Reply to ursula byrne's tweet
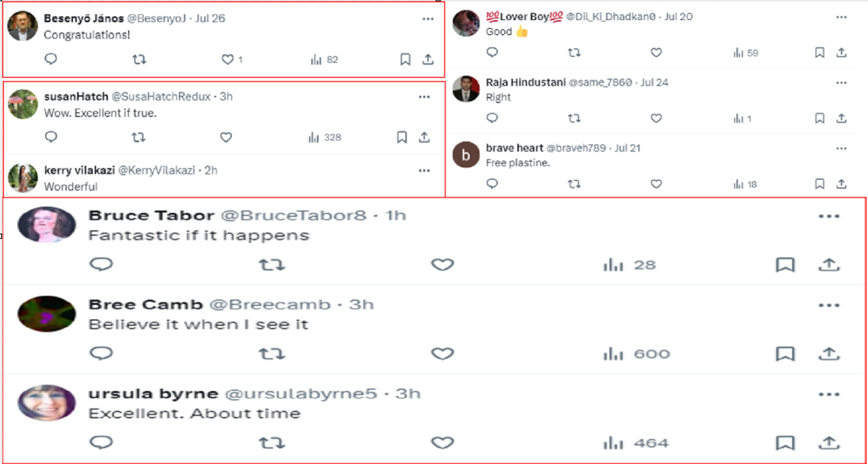Screen dimensions: 868x464 102,442
